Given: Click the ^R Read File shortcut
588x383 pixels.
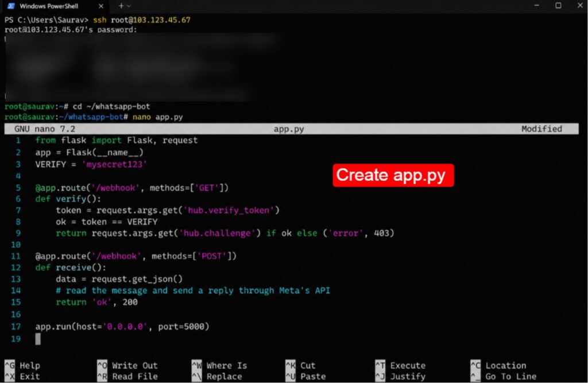Looking at the screenshot, I should (127, 376).
